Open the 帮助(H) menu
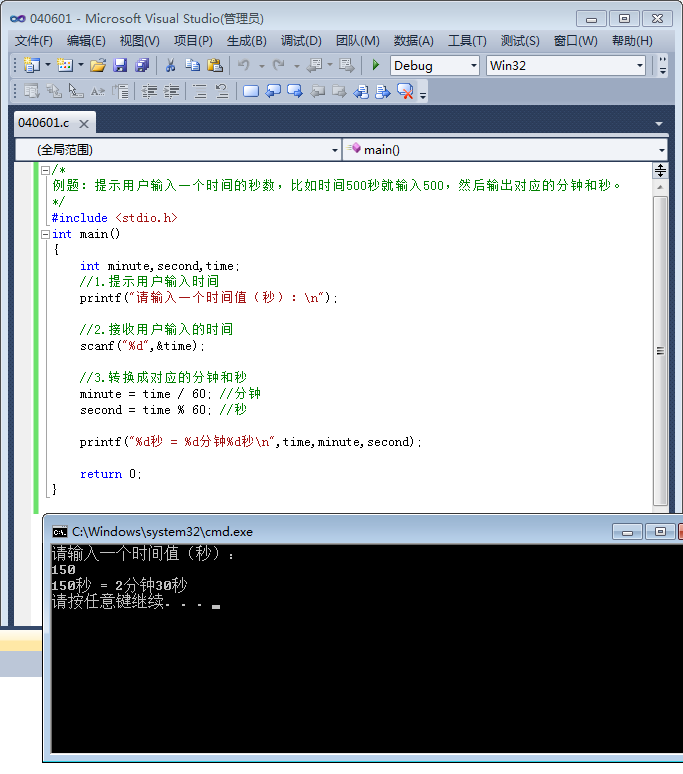 (632, 40)
